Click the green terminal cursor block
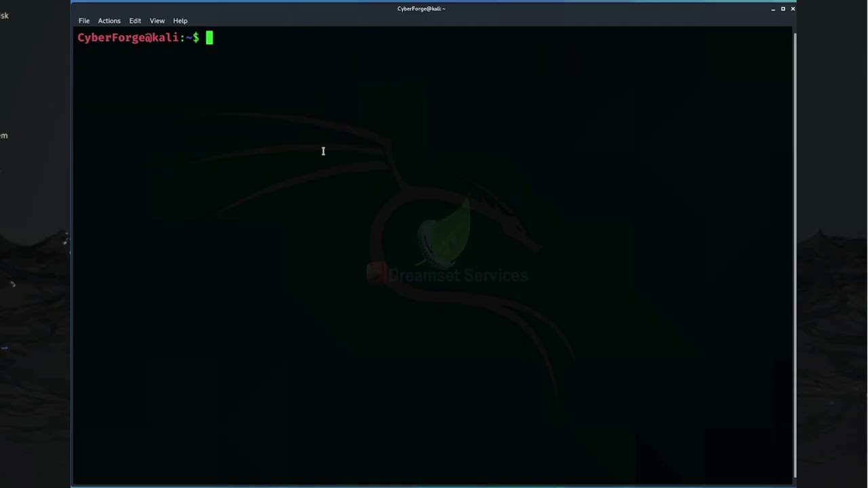Screen dimensions: 868x488 point(210,38)
